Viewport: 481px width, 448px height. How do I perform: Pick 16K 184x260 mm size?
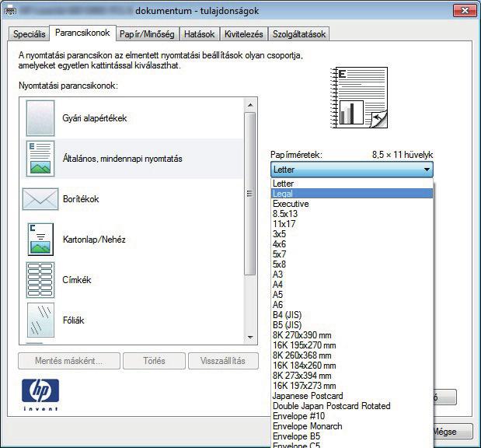pyautogui.click(x=351, y=366)
